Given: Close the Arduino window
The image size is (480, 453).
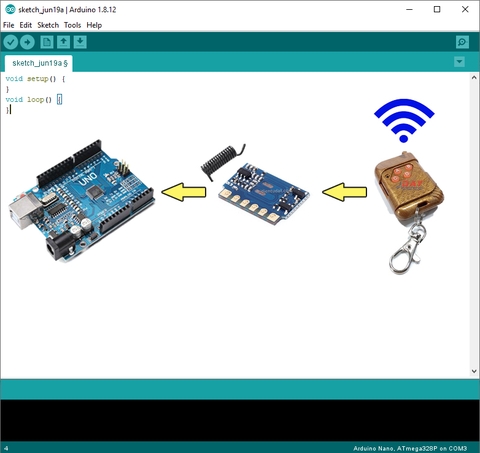Looking at the screenshot, I should click(465, 10).
